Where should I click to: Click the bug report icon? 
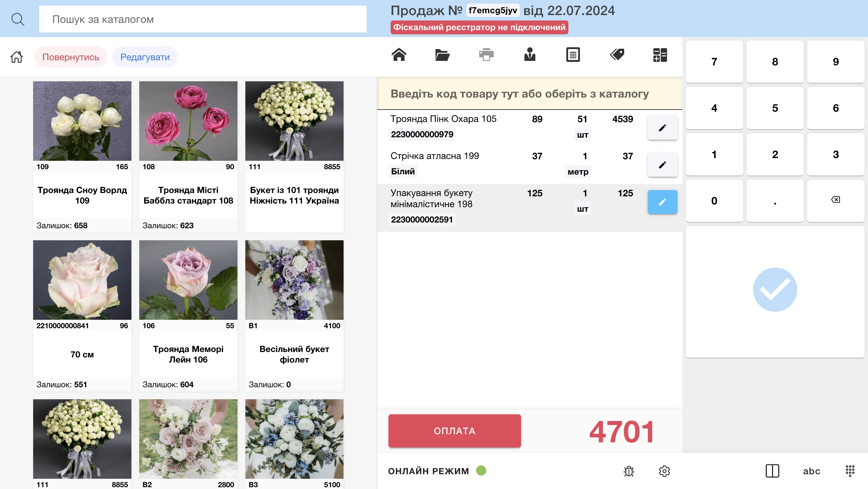click(629, 471)
